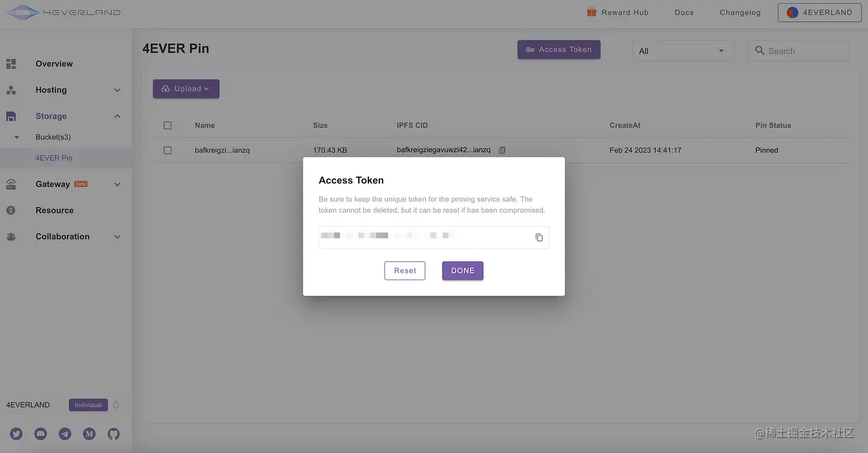
Task: Click the DONE button
Action: pos(463,271)
